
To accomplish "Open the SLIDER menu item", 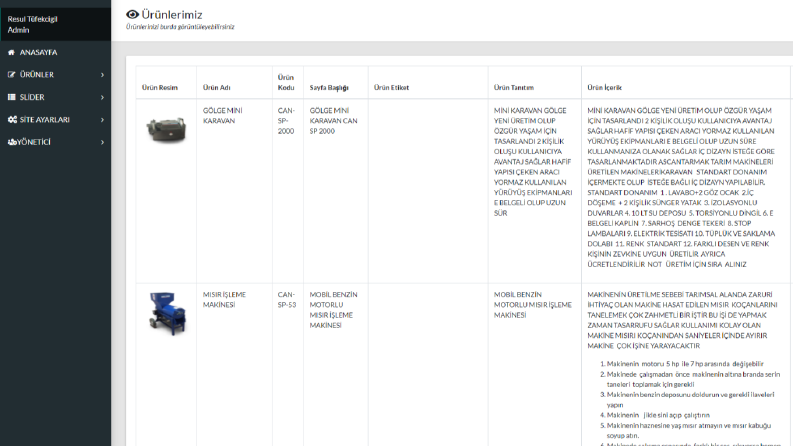I will [x=56, y=97].
